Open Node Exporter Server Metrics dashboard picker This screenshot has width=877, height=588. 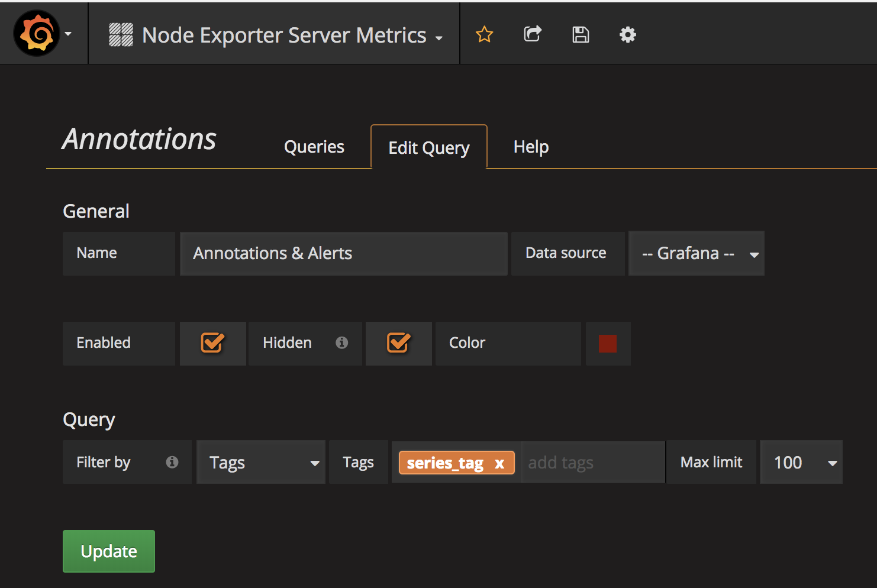[284, 35]
